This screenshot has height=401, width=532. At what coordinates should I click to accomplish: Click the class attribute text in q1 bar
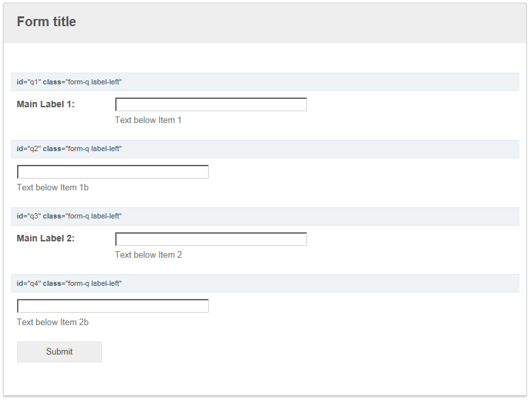[82, 82]
